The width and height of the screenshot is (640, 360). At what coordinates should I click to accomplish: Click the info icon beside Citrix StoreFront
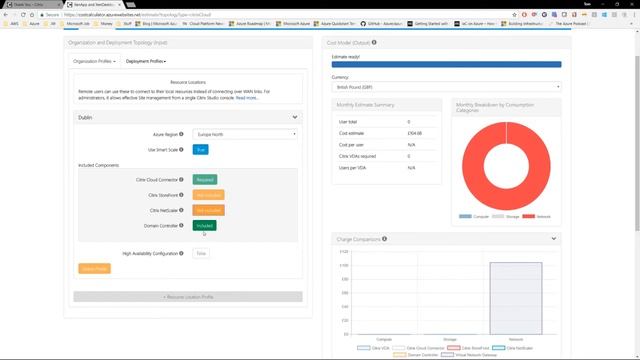[181, 195]
